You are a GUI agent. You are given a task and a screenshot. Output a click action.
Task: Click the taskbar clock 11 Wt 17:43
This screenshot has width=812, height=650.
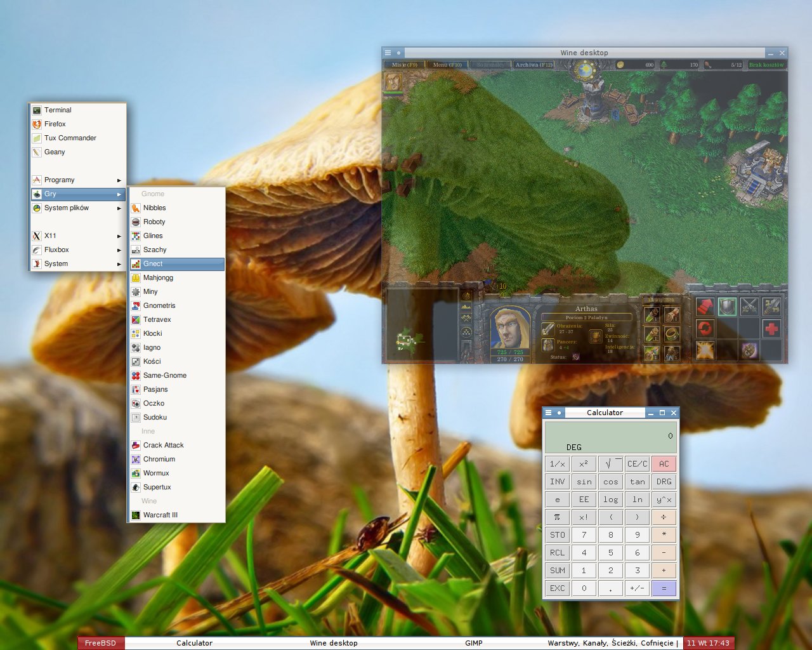click(708, 643)
